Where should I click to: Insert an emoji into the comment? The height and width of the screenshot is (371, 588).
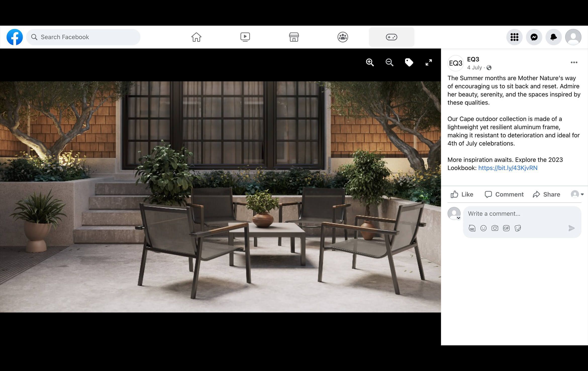point(483,228)
